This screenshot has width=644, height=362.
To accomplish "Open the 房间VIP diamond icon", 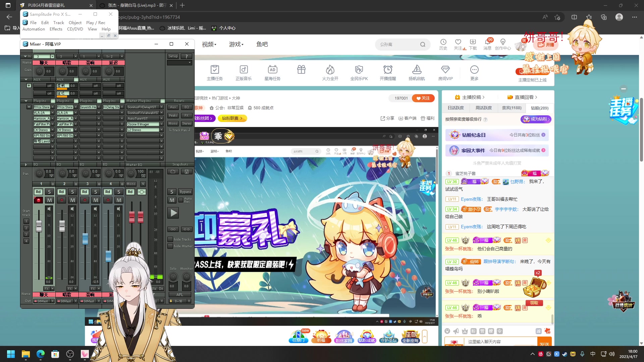I will (445, 72).
